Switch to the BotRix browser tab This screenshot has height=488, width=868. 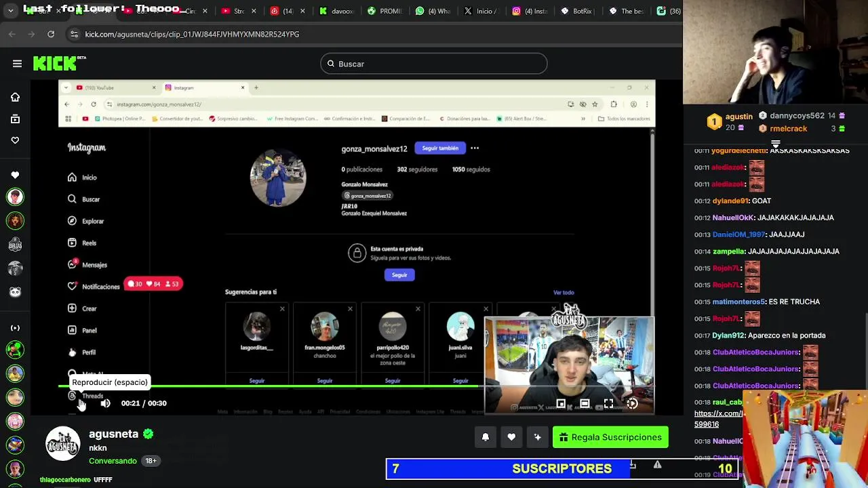click(x=576, y=11)
